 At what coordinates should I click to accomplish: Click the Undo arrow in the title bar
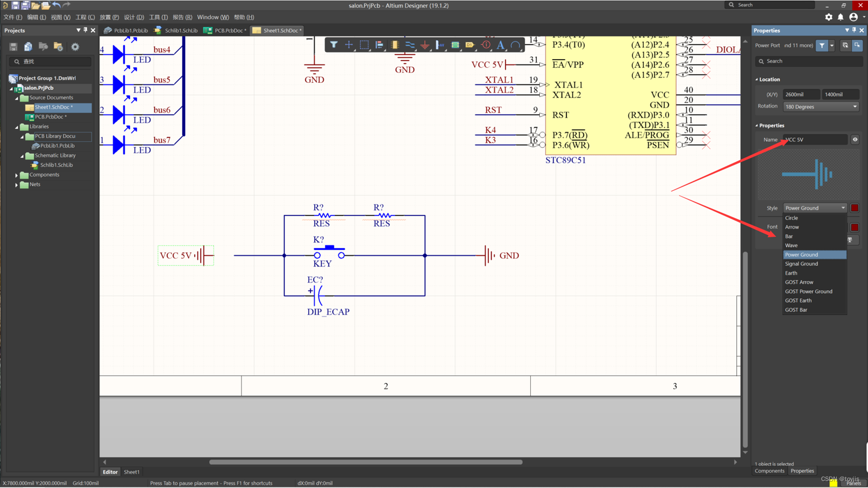click(56, 5)
